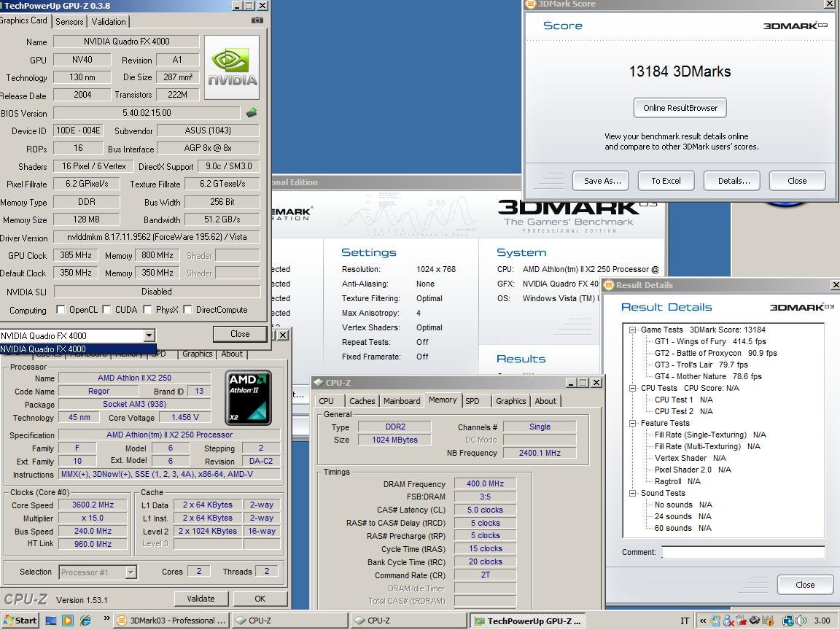Click the GPU-Z screenshot camera icon
The image size is (840, 630).
click(257, 20)
